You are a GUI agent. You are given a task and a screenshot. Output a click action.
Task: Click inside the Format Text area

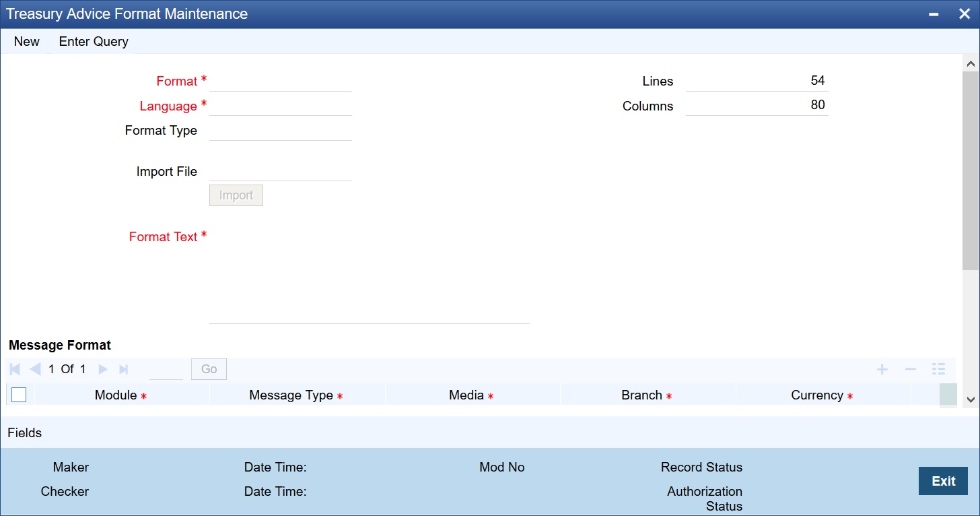370,276
